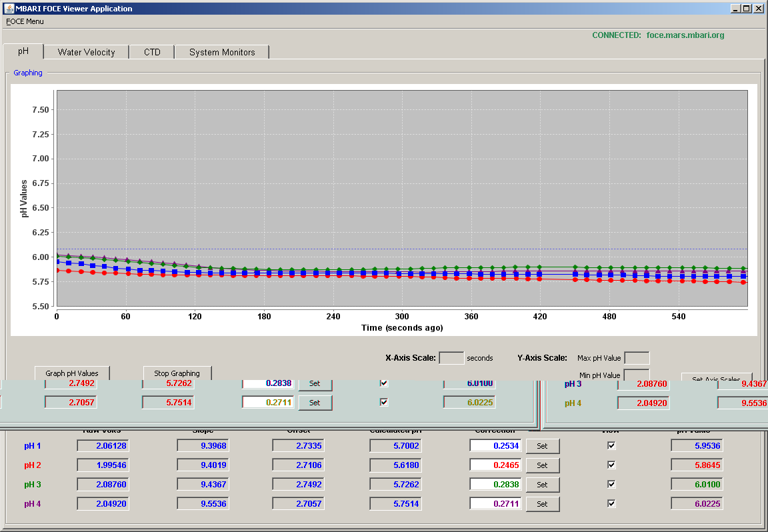This screenshot has height=532, width=768.
Task: Click the Graph pH Values button
Action: [72, 373]
